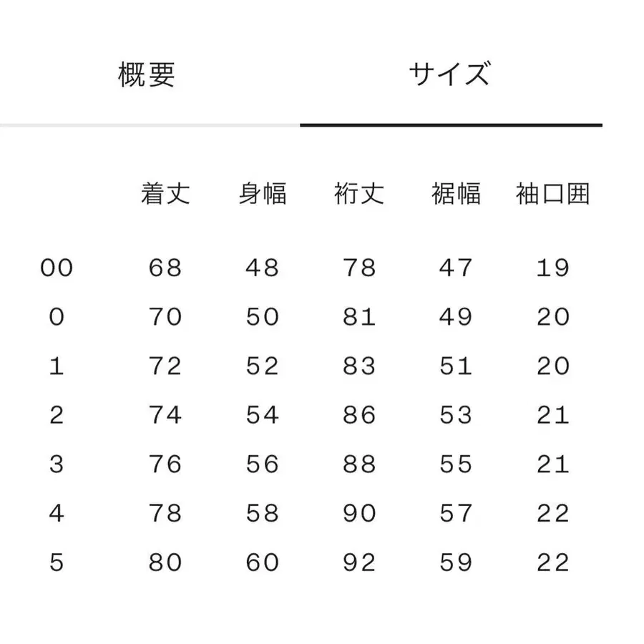This screenshot has height=644, width=644.
Task: Click the 袖口囲 value 19 for size 00
Action: 552,268
